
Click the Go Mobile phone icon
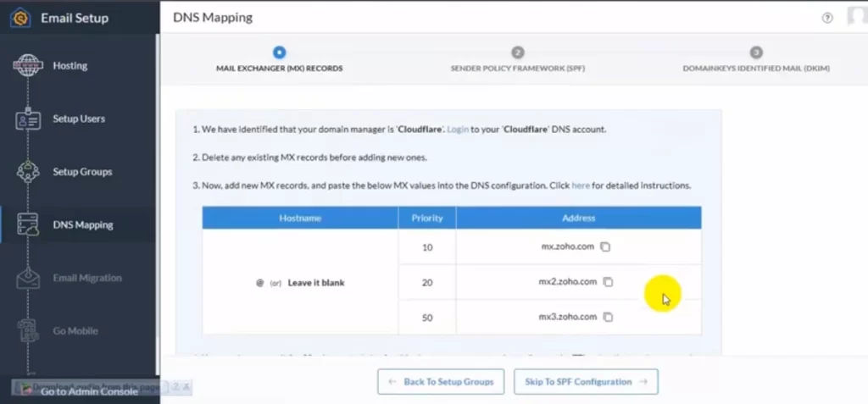28,331
